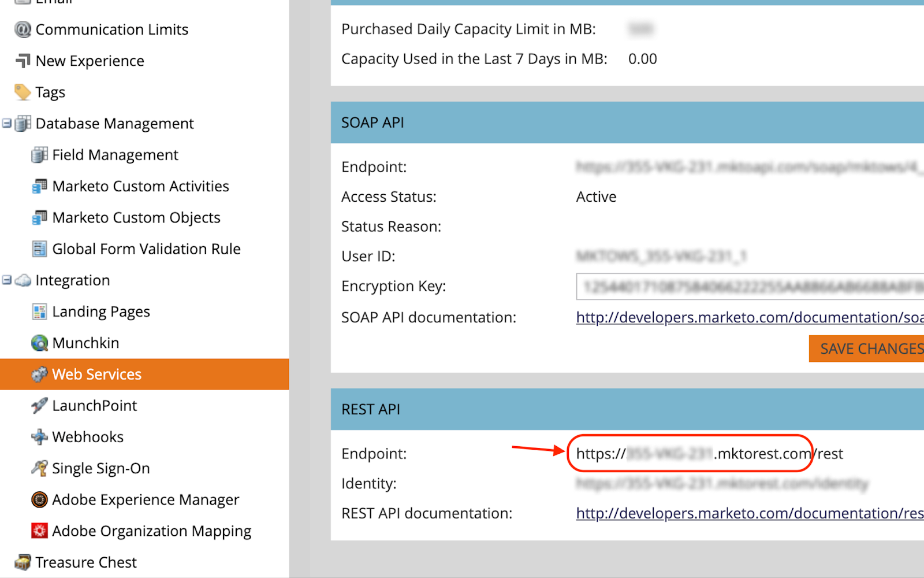Click the Communication Limits at-sign icon

pos(23,29)
